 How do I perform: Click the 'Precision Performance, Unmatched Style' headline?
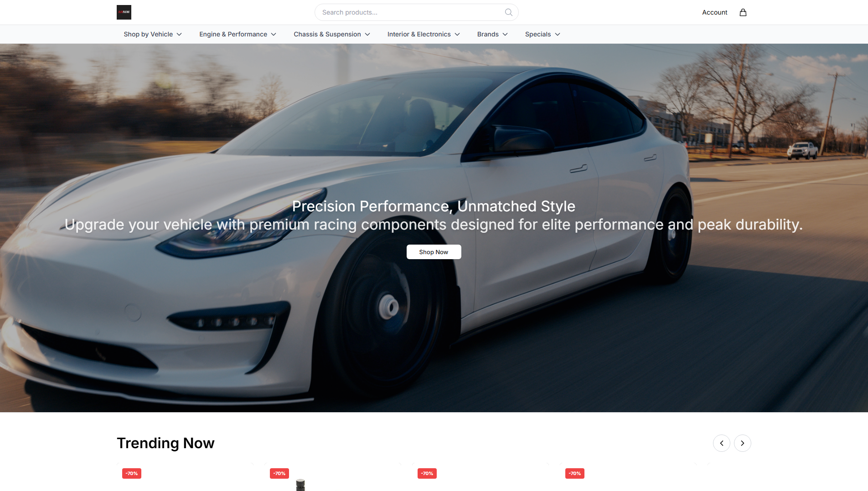tap(434, 206)
